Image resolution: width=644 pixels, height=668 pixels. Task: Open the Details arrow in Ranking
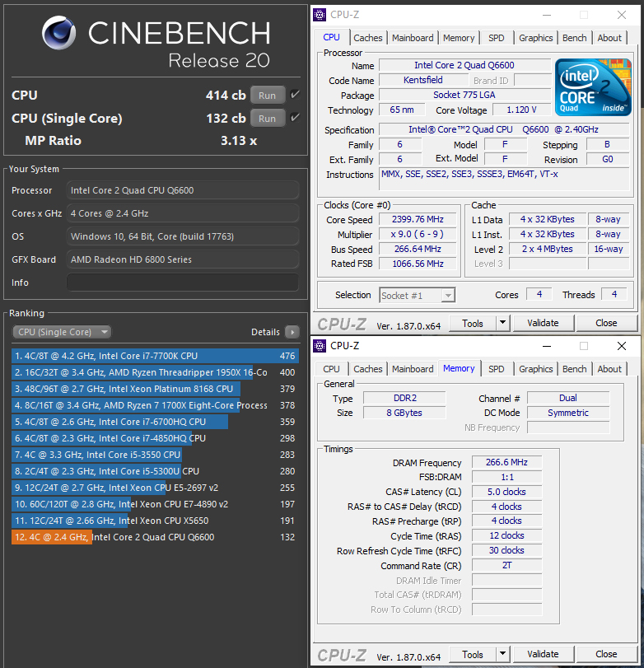click(292, 332)
